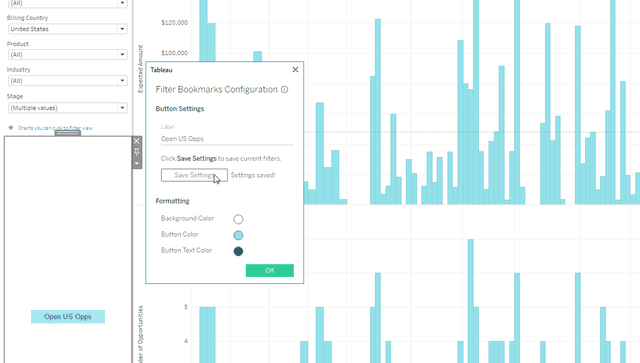This screenshot has height=363, width=640.
Task: Grab the object's top drag handle
Action: (x=68, y=133)
